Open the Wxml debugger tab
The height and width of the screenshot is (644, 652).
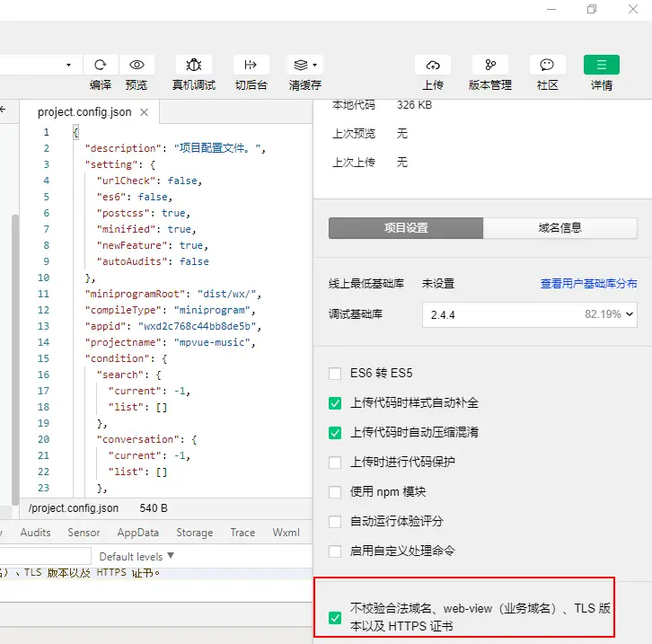pos(286,533)
